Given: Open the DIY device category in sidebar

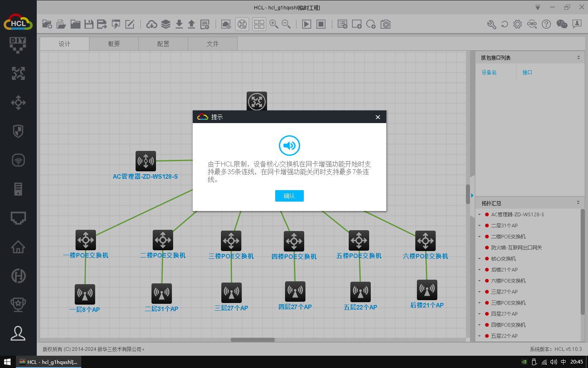Looking at the screenshot, I should pos(18,45).
